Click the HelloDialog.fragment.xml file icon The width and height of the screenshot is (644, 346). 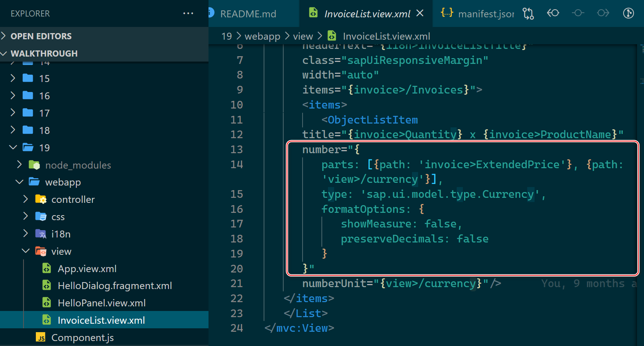(x=47, y=286)
